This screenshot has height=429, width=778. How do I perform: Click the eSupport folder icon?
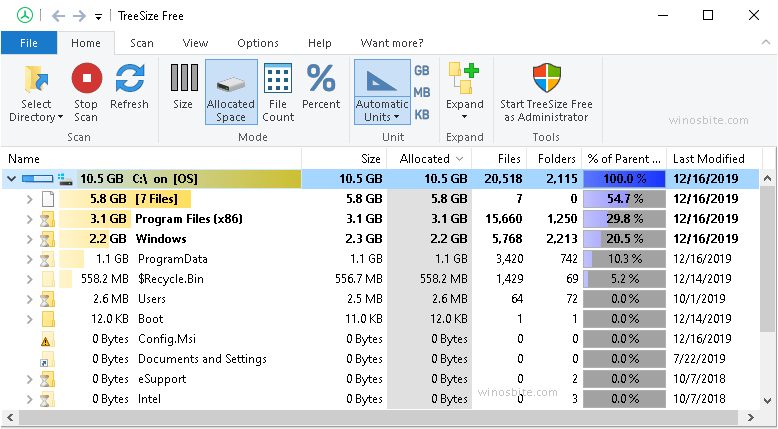tap(48, 379)
